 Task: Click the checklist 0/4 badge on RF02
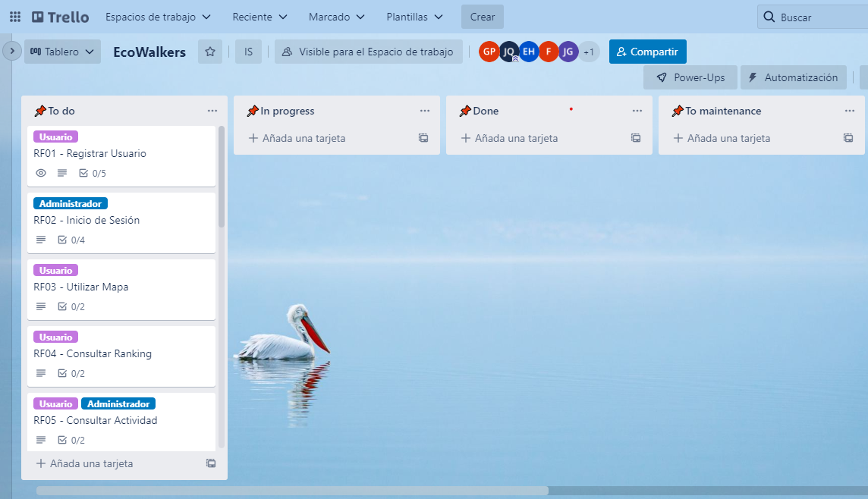pos(71,240)
